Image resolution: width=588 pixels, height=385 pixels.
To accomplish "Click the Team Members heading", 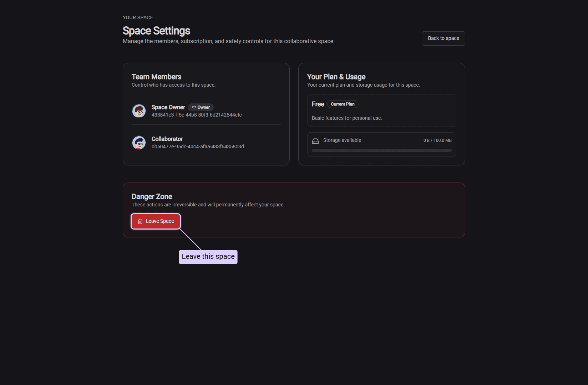I will click(x=156, y=77).
